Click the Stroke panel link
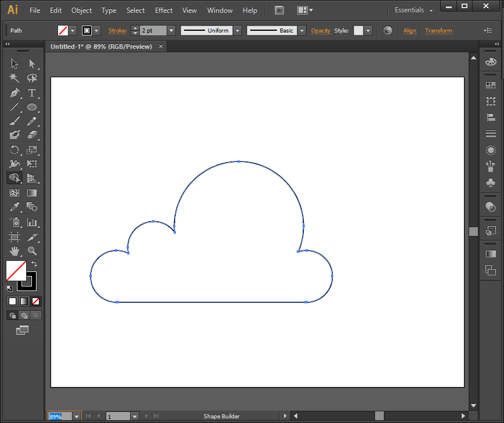 (x=118, y=31)
